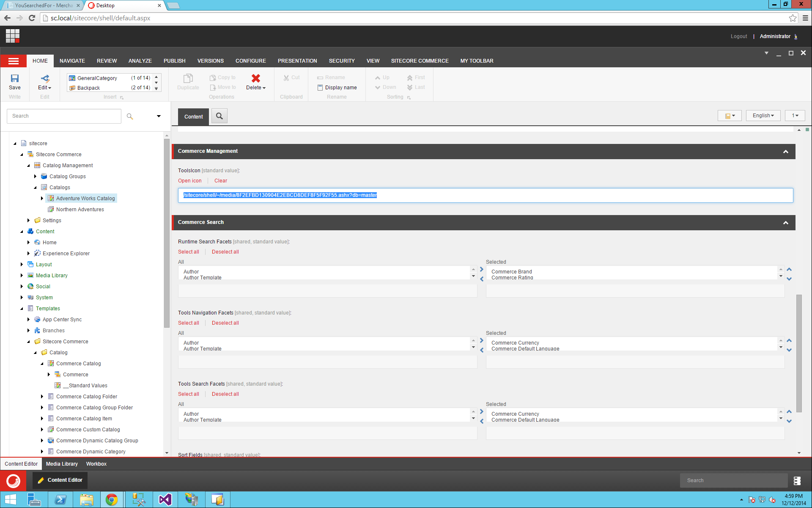Switch to the SITECORE COMMERCE ribbon tab
The width and height of the screenshot is (812, 508).
click(419, 61)
